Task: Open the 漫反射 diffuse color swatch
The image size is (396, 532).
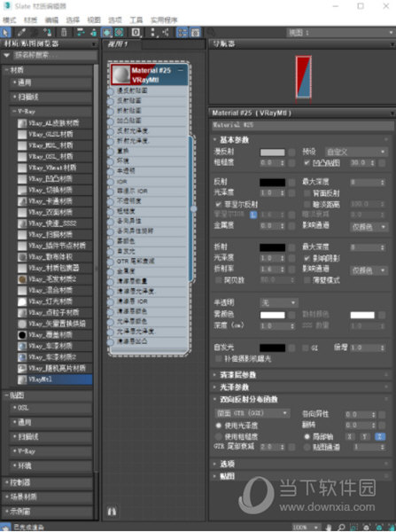Action: [x=272, y=153]
